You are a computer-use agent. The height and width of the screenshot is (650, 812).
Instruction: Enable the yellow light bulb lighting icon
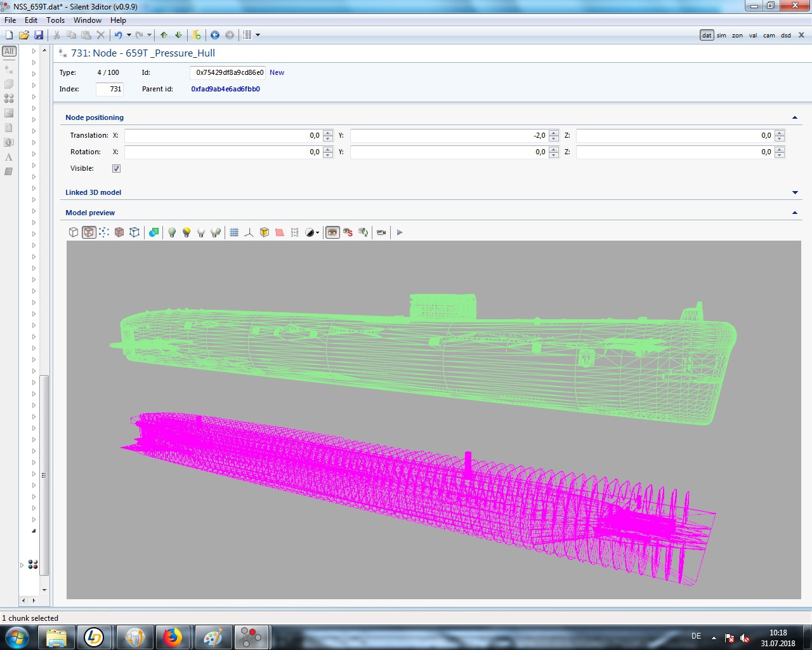click(187, 232)
